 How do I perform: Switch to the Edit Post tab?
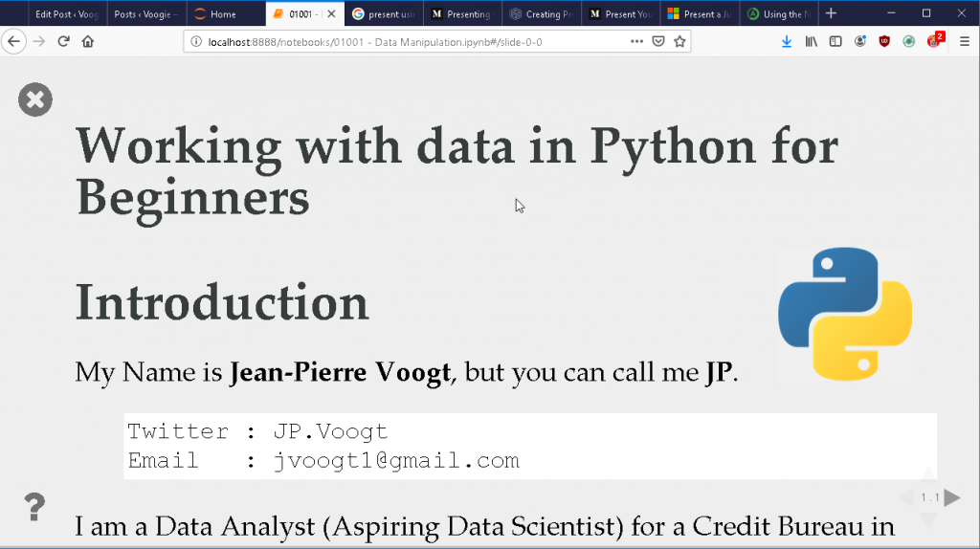68,13
